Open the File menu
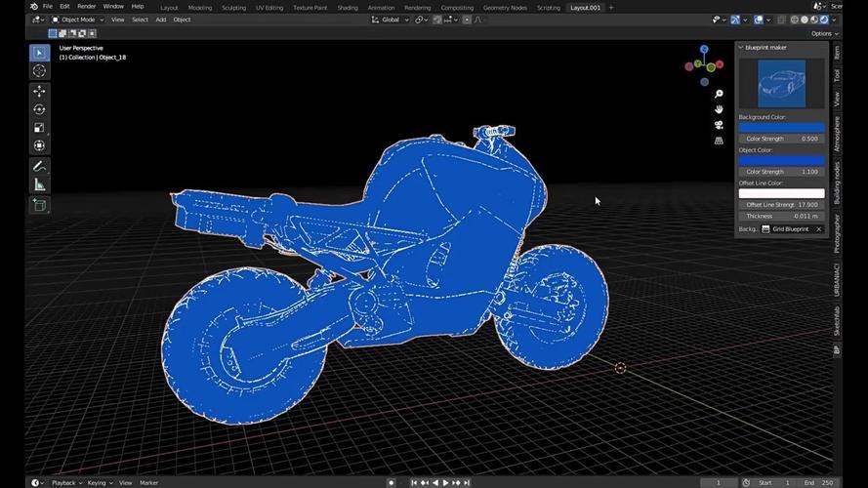Image resolution: width=868 pixels, height=488 pixels. pyautogui.click(x=48, y=6)
